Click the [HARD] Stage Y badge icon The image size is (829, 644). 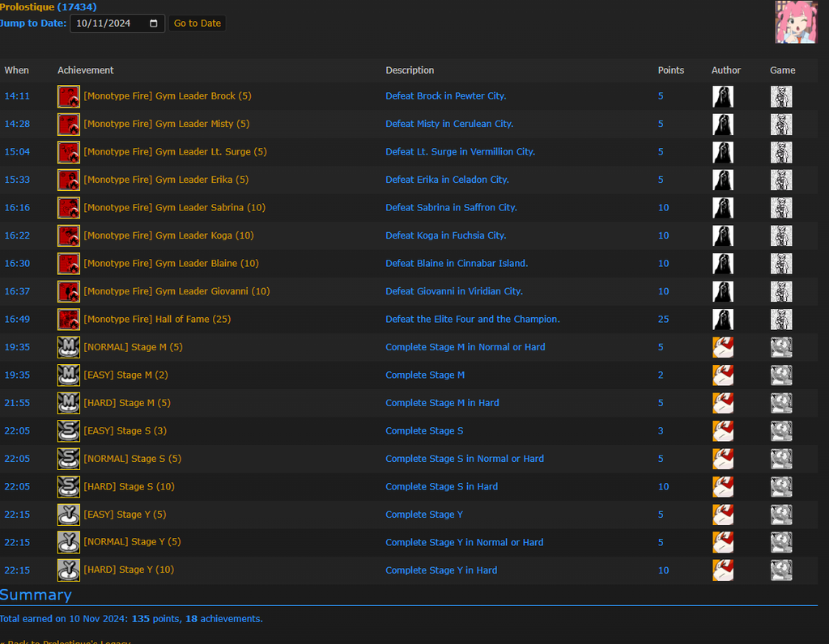point(69,570)
